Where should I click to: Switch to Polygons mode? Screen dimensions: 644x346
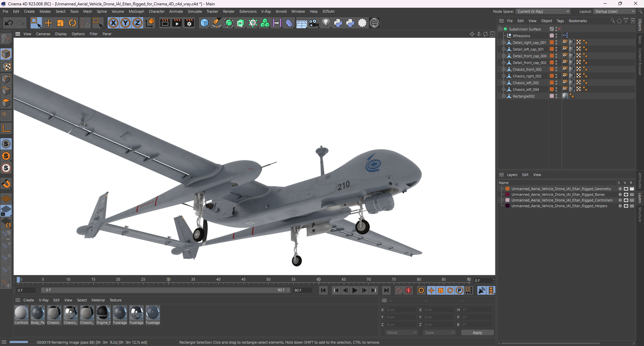6,103
